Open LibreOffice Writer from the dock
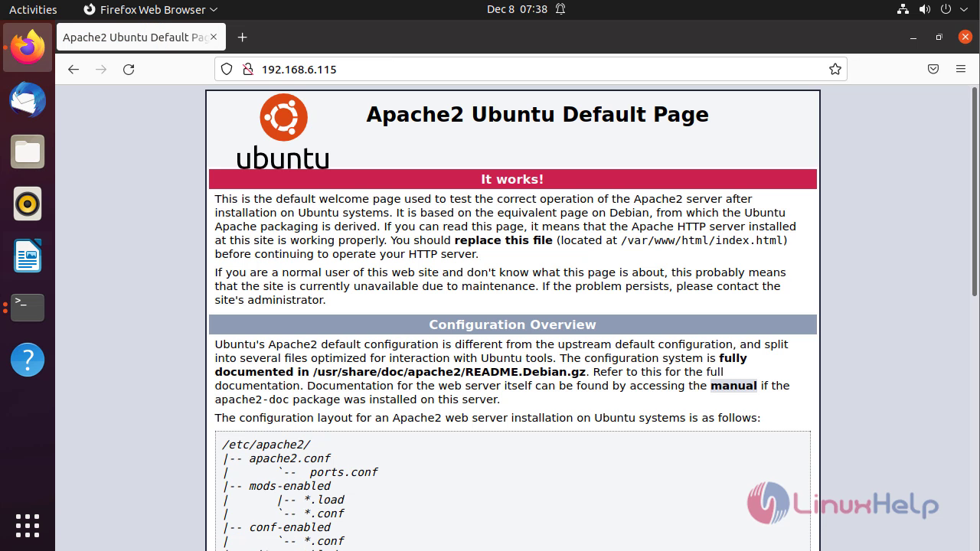Screen dimensions: 980x551 tap(28, 256)
